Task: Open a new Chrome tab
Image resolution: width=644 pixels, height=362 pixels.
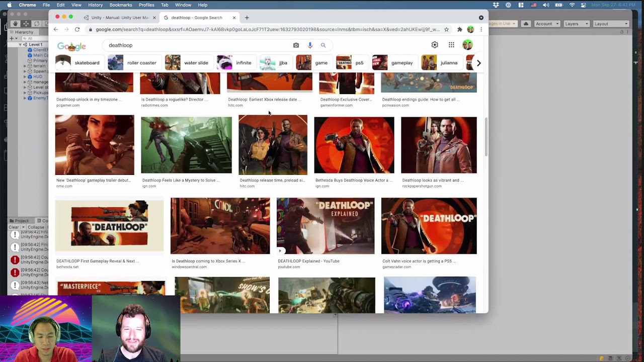Action: pos(247,18)
